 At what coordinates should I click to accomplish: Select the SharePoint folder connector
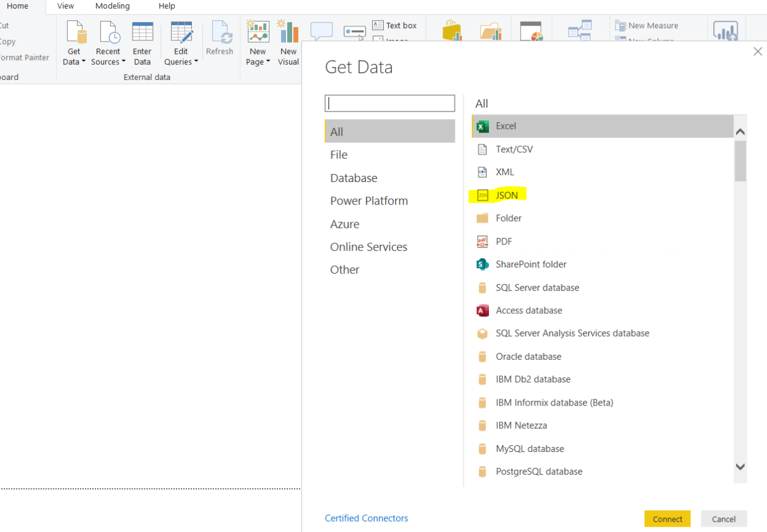[602, 264]
